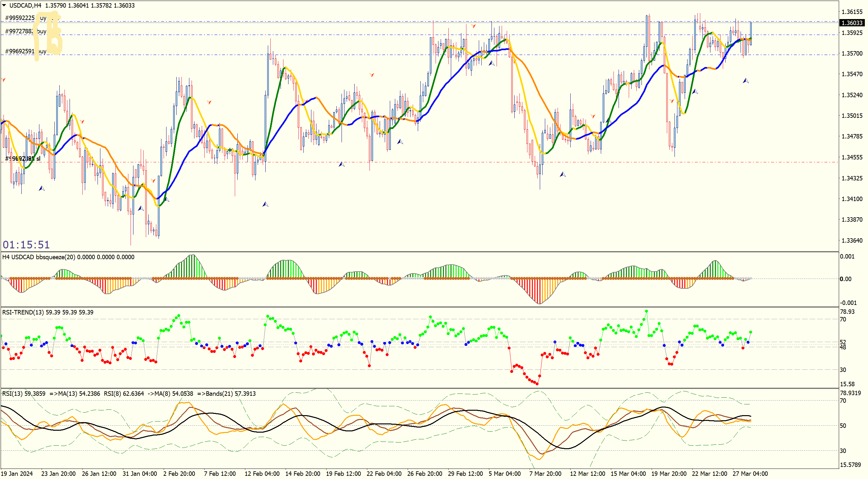
Task: Click the newest candle at the chart's right edge
Action: point(751,34)
